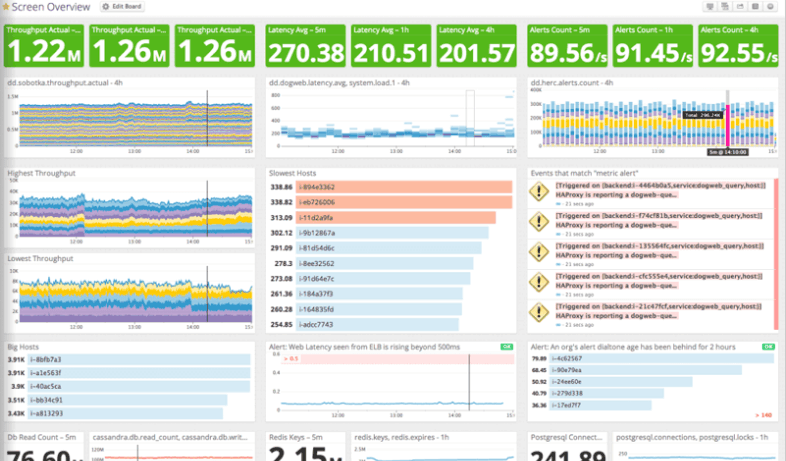Screen dimensions: 786x461
Task: Click the fourth icon in the top-right toolbar
Action: pyautogui.click(x=756, y=7)
